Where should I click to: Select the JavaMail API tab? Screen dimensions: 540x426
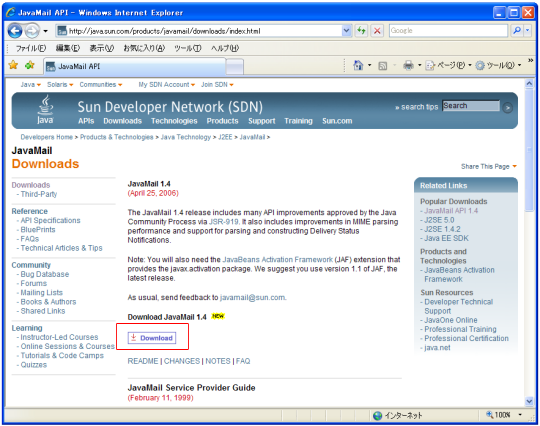tap(134, 66)
